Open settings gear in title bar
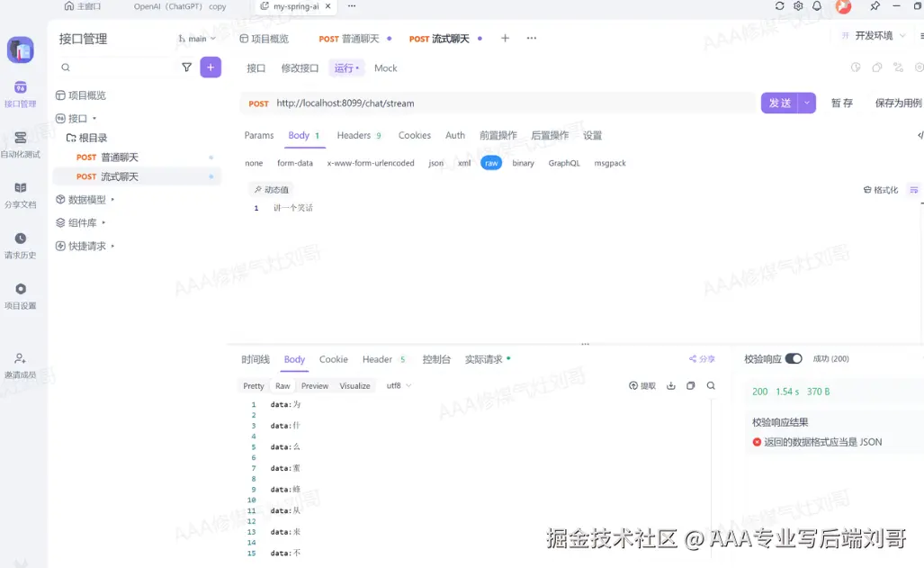 click(x=798, y=6)
